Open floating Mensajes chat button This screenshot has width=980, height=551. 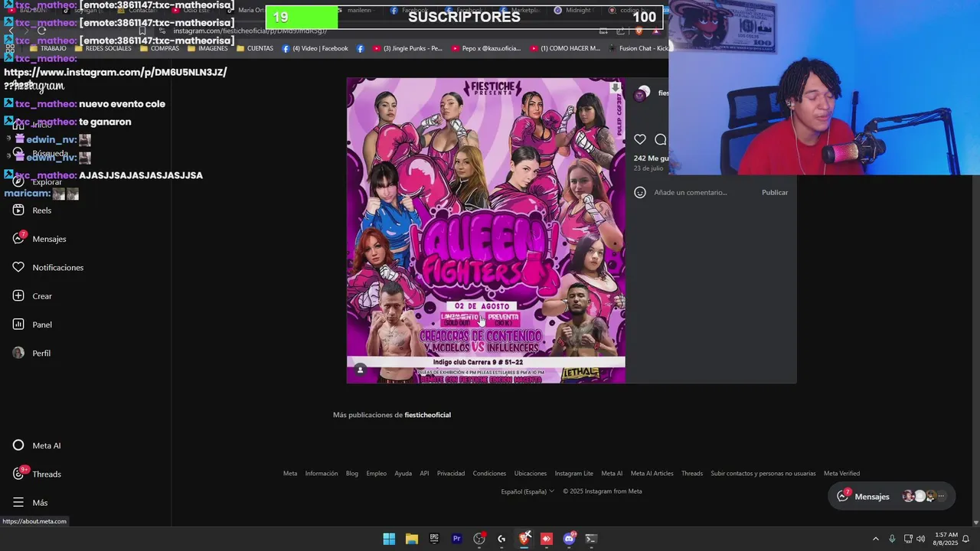[892, 496]
